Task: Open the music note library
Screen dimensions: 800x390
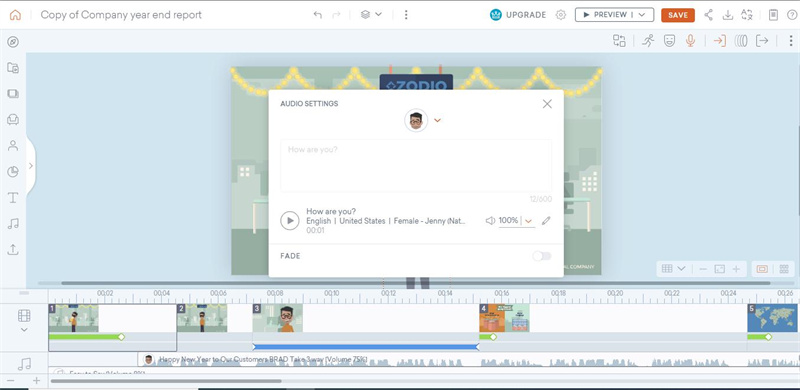Action: (13, 224)
